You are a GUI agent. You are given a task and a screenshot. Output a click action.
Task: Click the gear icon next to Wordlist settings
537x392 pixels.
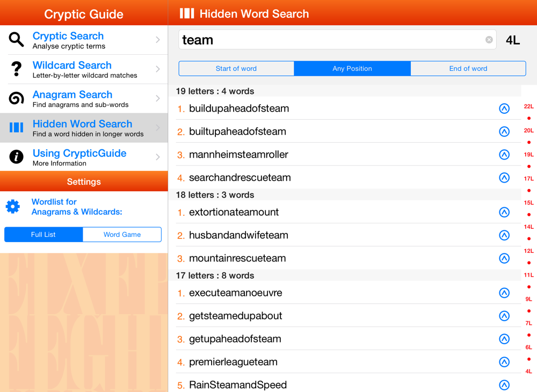[13, 206]
